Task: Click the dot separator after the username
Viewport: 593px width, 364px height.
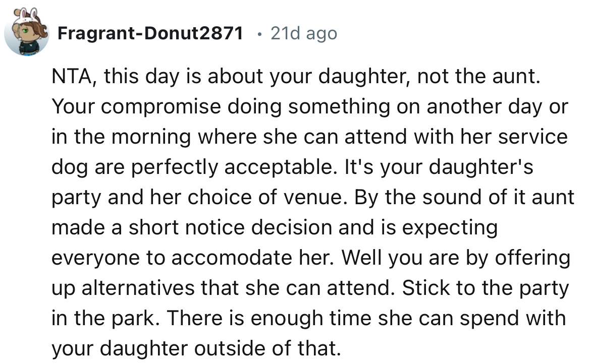Action: click(259, 33)
